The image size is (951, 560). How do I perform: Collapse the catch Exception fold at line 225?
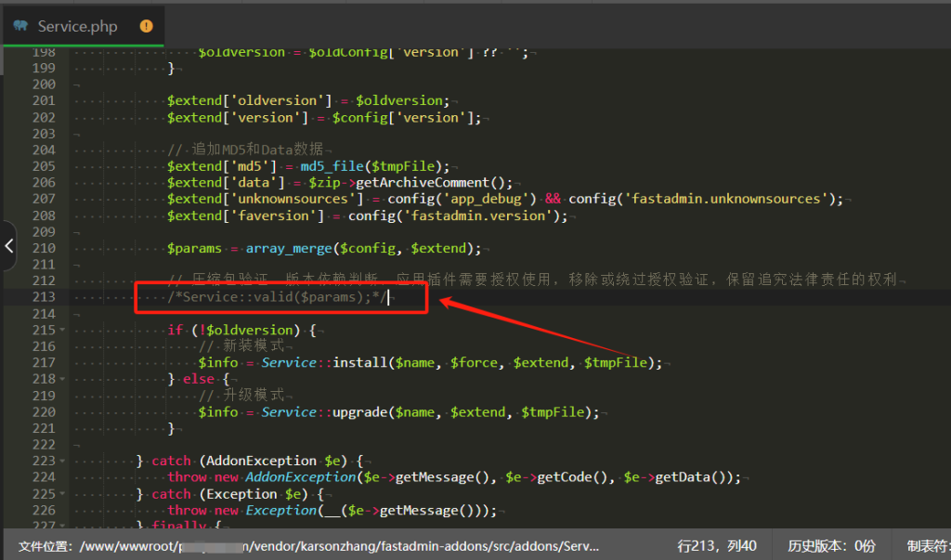point(62,494)
